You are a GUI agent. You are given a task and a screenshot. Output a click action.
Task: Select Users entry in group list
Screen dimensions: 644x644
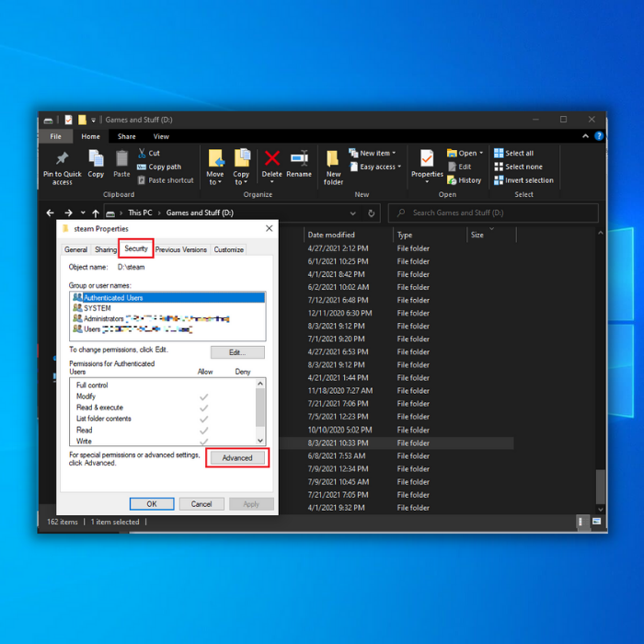(x=167, y=329)
